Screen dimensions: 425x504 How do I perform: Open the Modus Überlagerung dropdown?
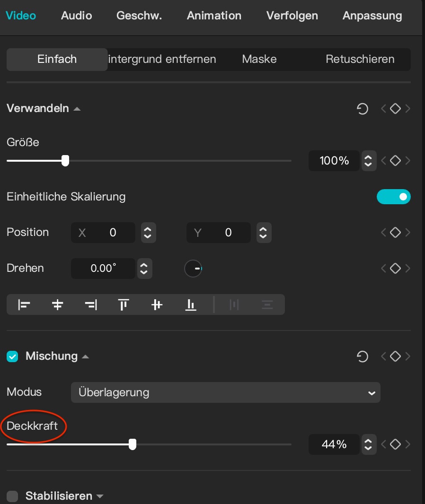click(x=226, y=392)
